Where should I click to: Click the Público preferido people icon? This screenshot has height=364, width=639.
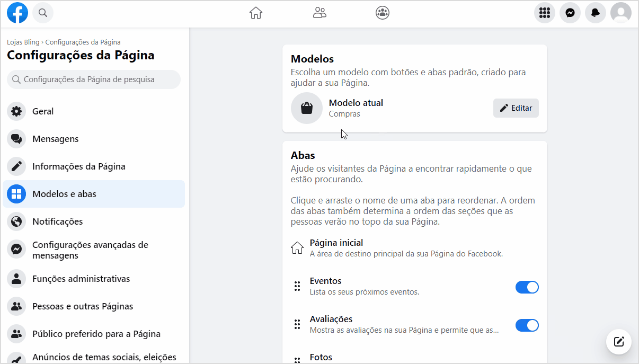[x=16, y=334]
